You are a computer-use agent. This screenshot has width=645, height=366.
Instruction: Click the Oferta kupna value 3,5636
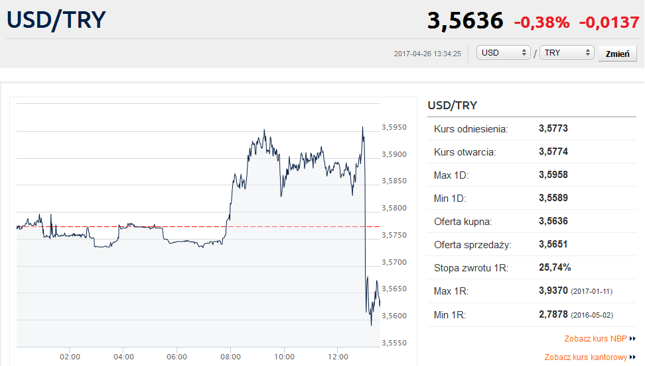(553, 221)
